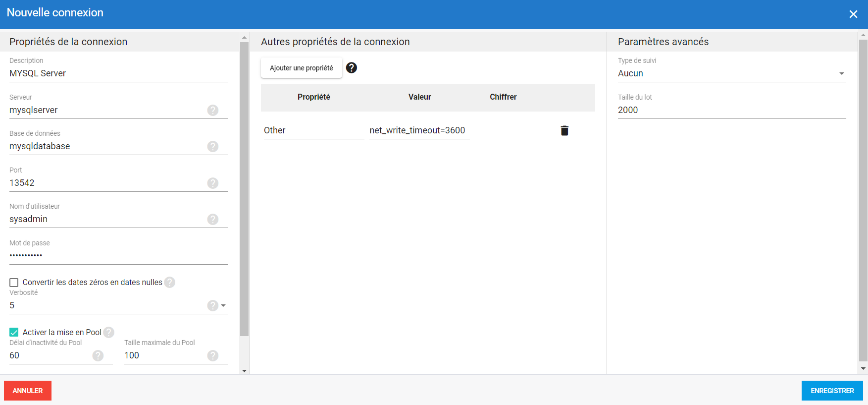Uncheck Activer la mise en Pool
Viewport: 868px width, 405px height.
coord(14,333)
